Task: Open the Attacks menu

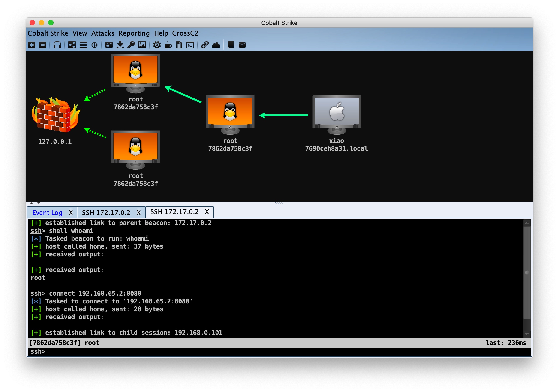Action: pos(102,33)
